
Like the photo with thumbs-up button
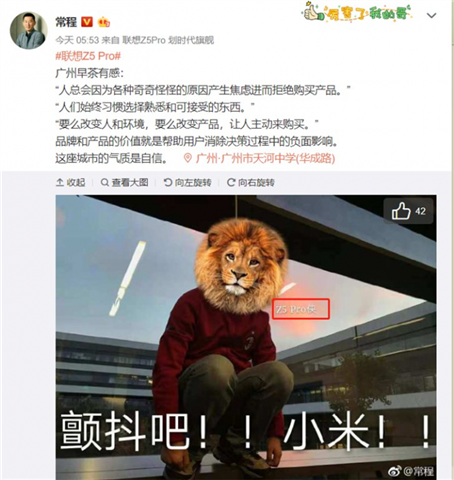click(408, 211)
